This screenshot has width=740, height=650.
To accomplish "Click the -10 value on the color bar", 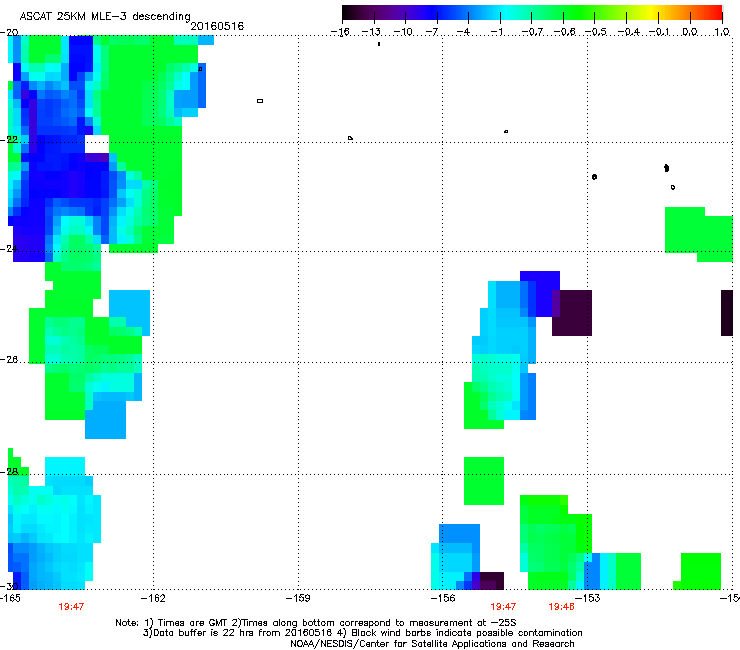I will (403, 32).
